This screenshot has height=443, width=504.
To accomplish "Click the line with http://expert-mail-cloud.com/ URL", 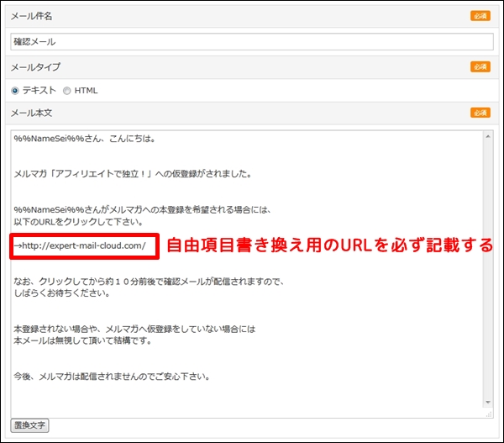I will click(80, 245).
